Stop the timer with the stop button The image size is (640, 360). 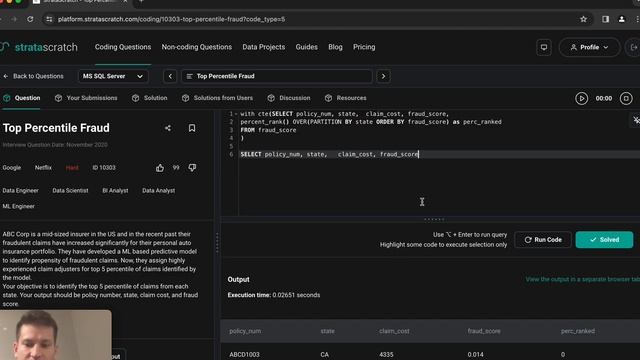pos(626,98)
